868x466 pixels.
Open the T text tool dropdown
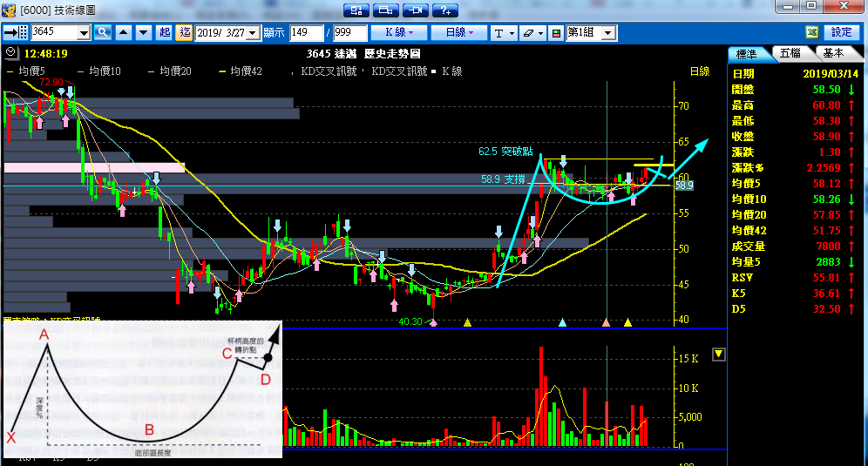504,33
